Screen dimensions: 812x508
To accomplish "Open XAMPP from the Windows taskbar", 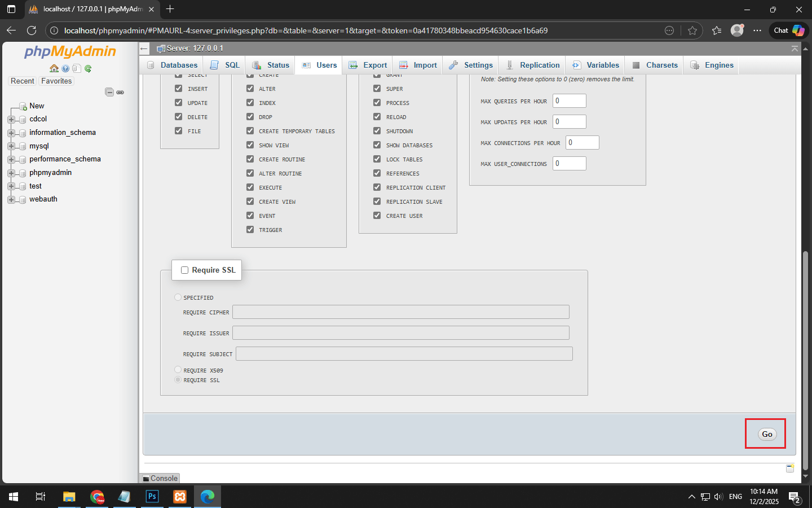I will [180, 497].
